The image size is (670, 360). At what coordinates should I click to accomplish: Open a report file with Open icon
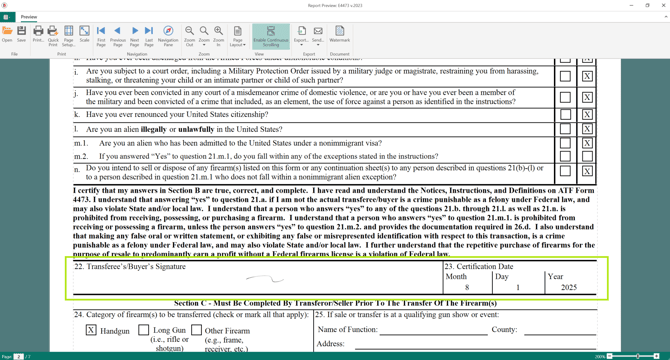pyautogui.click(x=7, y=34)
